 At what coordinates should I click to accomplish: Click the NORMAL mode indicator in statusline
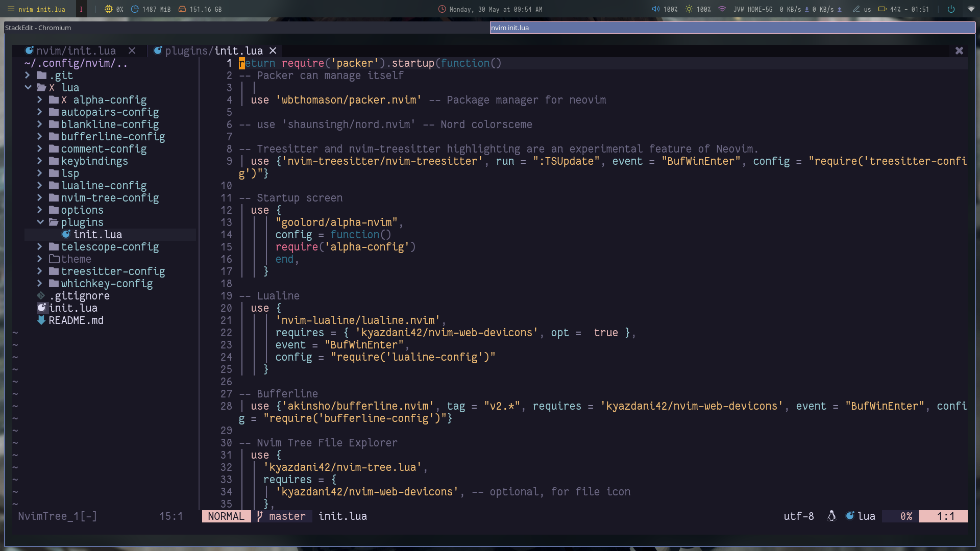pyautogui.click(x=226, y=516)
